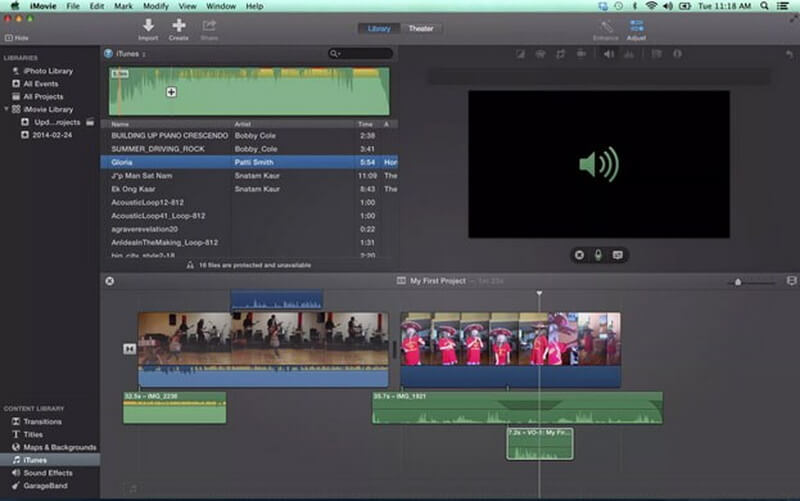Open the Apple menu
Viewport: 800px width, 501px height.
pyautogui.click(x=15, y=6)
